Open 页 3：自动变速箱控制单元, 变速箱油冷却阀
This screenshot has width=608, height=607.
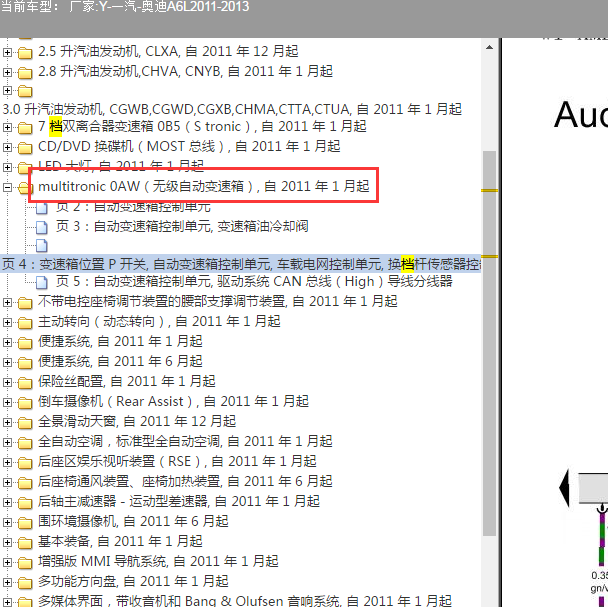tap(182, 226)
